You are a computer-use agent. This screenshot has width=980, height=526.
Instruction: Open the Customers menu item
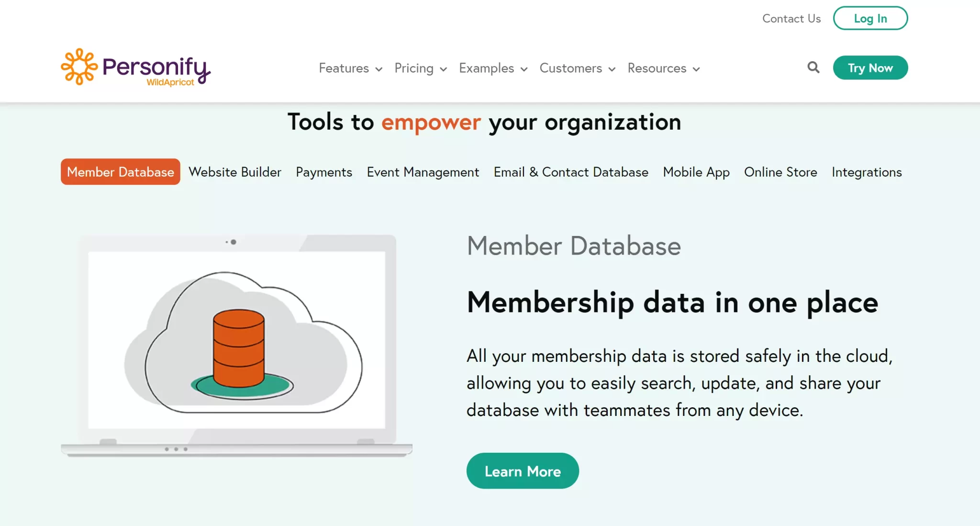pyautogui.click(x=570, y=68)
